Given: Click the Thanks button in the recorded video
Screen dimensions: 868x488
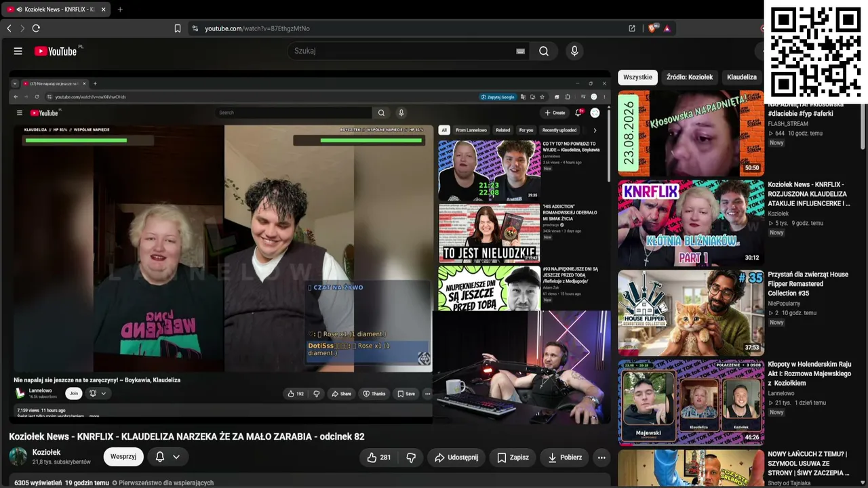Looking at the screenshot, I should tap(374, 394).
